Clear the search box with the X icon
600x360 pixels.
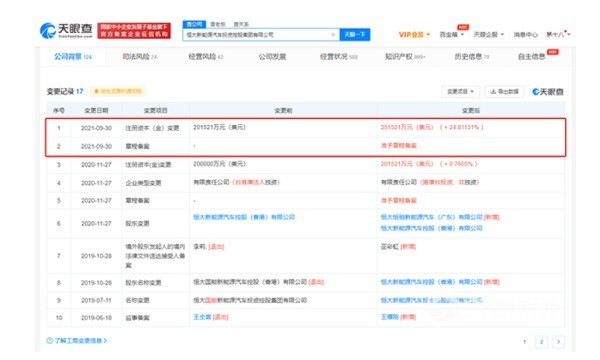(333, 35)
